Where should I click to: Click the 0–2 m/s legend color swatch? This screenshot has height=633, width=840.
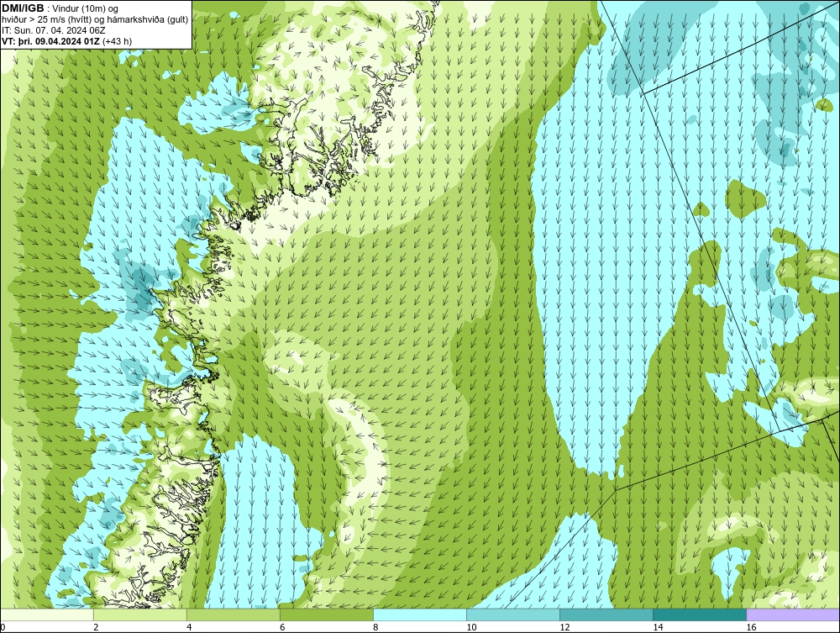(47, 615)
